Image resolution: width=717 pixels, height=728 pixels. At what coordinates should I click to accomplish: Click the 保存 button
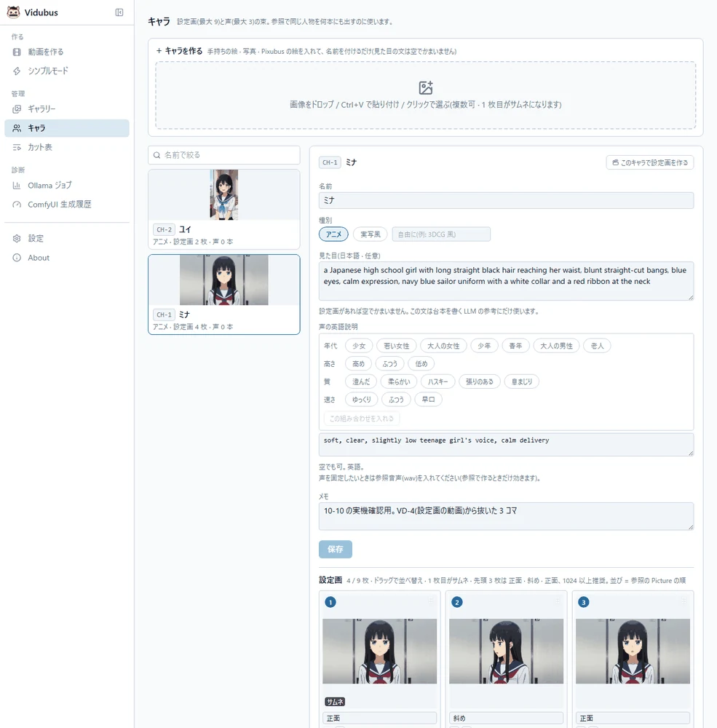point(336,549)
